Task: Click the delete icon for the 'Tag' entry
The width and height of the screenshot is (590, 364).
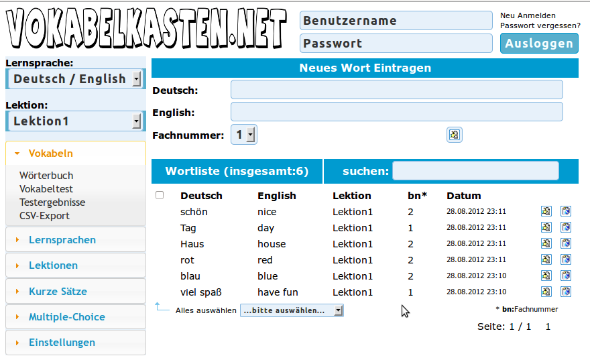Action: coord(566,228)
